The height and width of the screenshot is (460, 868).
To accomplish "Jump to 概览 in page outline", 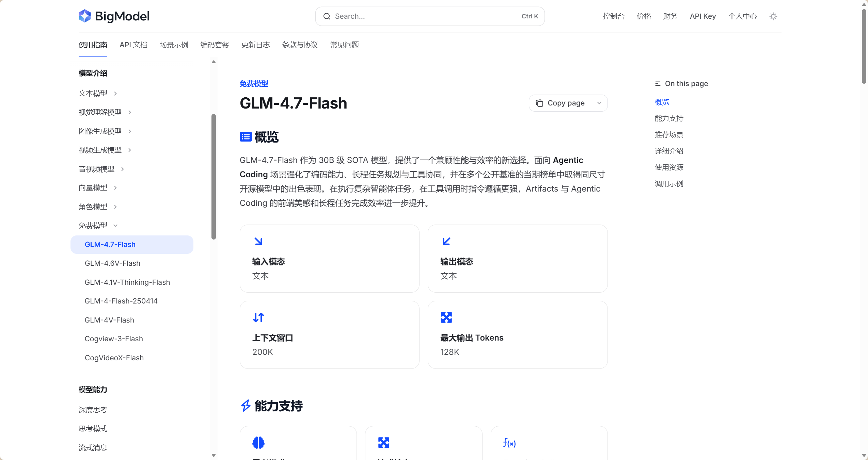I will point(662,102).
